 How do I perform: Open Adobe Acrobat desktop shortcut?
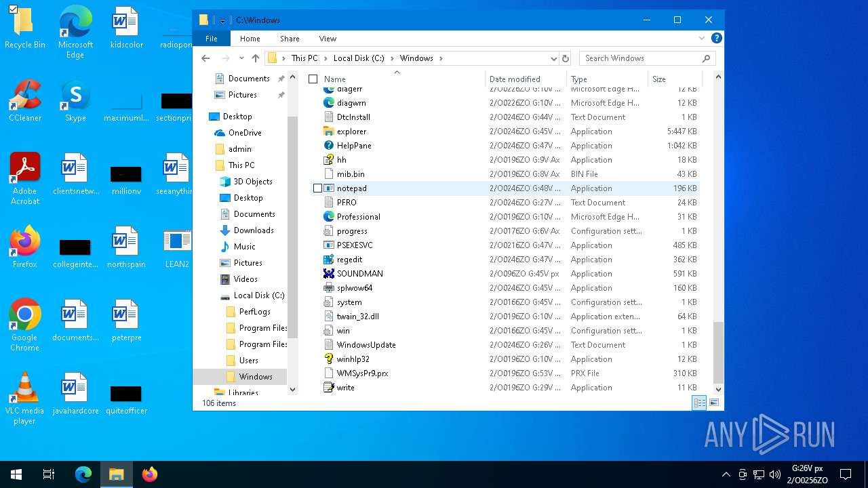[25, 179]
